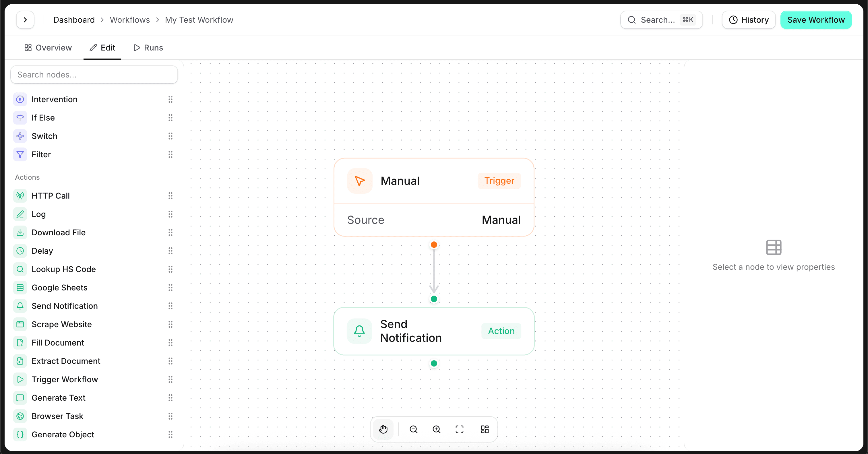Select the HTTP Call action icon
Image resolution: width=868 pixels, height=454 pixels.
coord(20,196)
